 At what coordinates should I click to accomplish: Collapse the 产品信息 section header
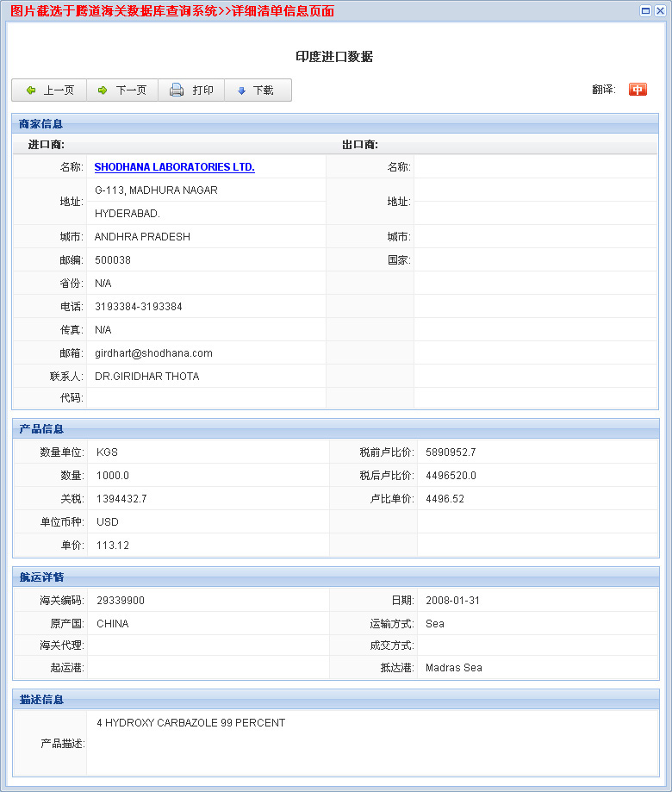coord(41,429)
